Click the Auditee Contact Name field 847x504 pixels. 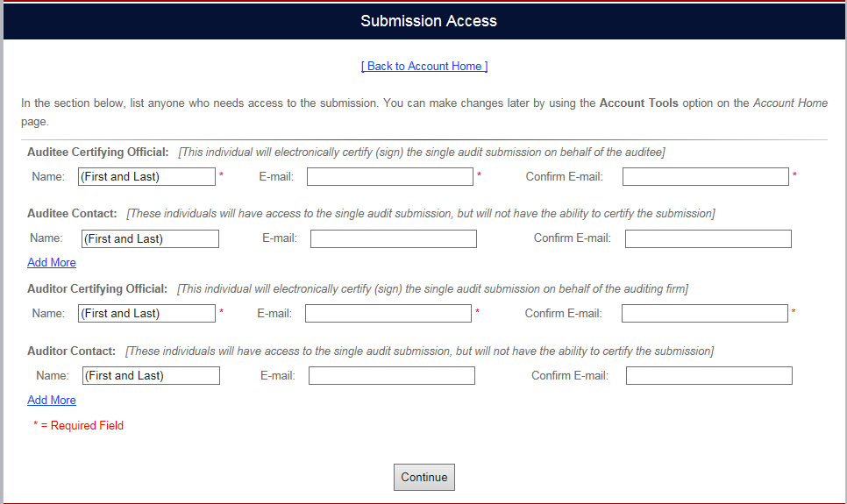(x=150, y=238)
